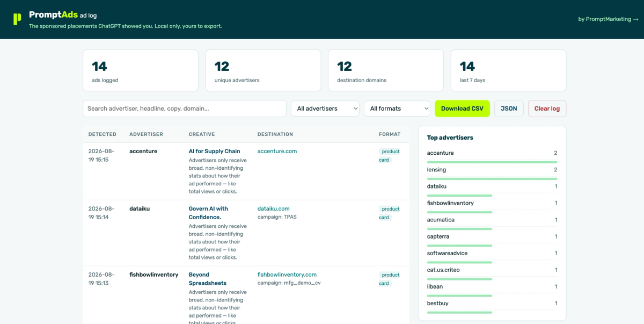Select softwareadvice in Top advertisers list

coord(492,253)
